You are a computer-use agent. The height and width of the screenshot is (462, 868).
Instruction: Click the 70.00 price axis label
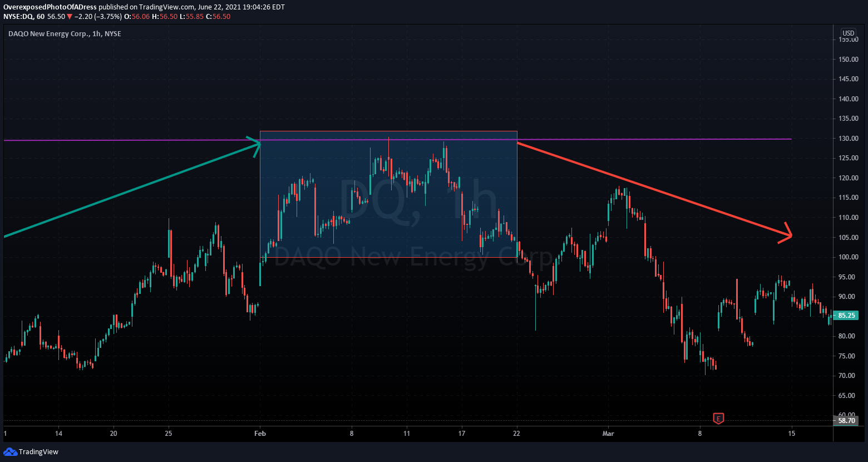(848, 376)
